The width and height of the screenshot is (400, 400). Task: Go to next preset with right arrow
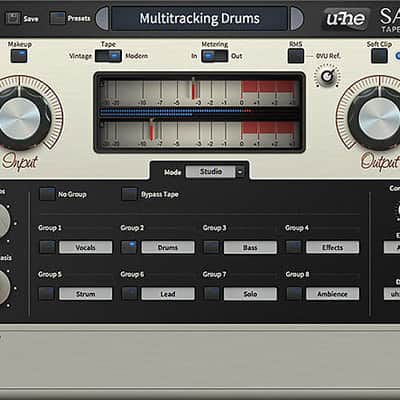click(x=296, y=18)
